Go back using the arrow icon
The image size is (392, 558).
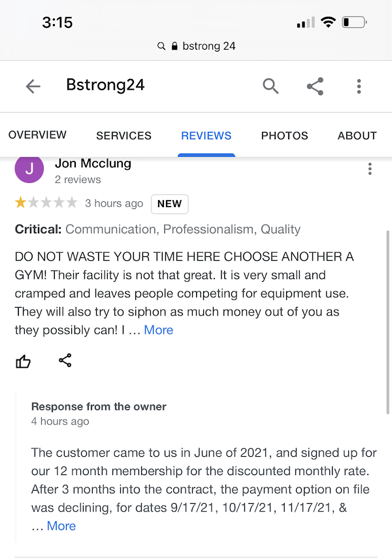33,86
